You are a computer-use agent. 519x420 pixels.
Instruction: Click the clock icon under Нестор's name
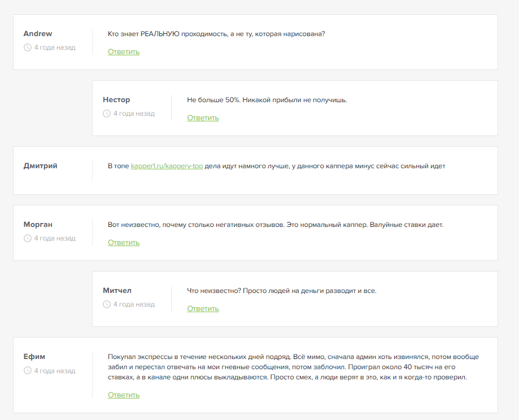pos(106,114)
